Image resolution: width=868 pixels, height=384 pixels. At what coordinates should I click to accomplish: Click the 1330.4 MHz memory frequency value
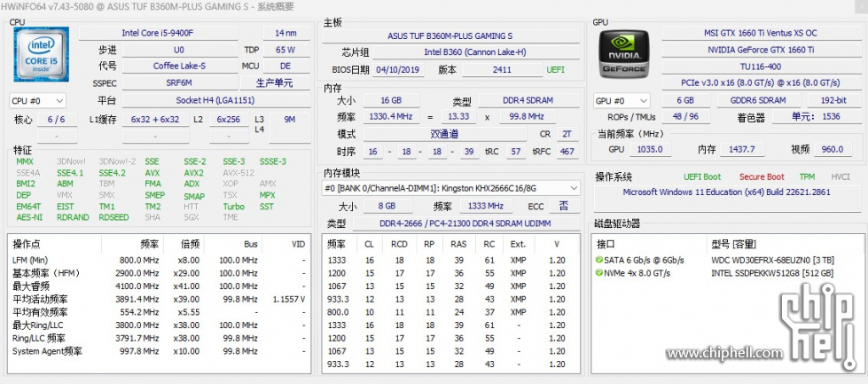(x=391, y=117)
